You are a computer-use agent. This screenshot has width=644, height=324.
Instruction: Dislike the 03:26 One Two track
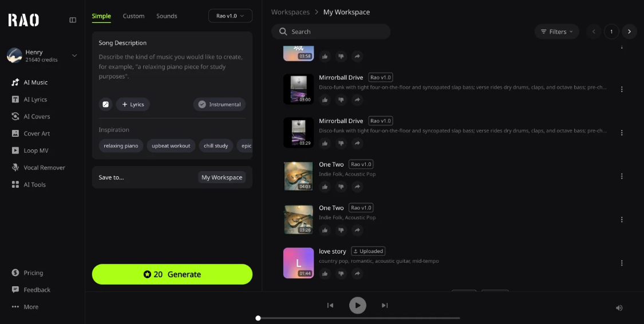[341, 230]
